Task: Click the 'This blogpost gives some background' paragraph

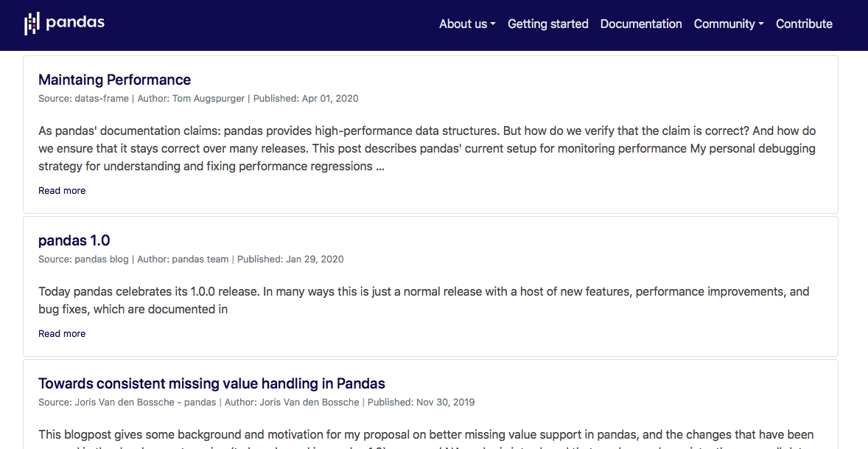Action: pyautogui.click(x=426, y=438)
